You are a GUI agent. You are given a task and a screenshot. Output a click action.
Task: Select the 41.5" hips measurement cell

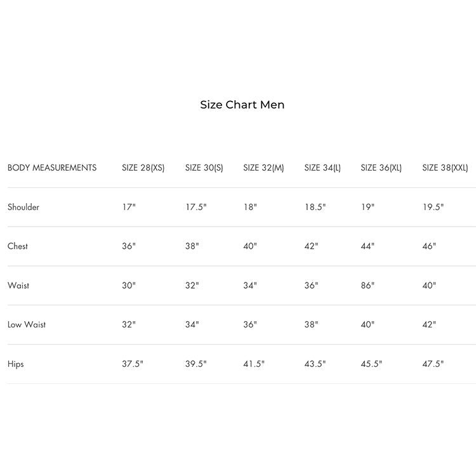pos(254,364)
